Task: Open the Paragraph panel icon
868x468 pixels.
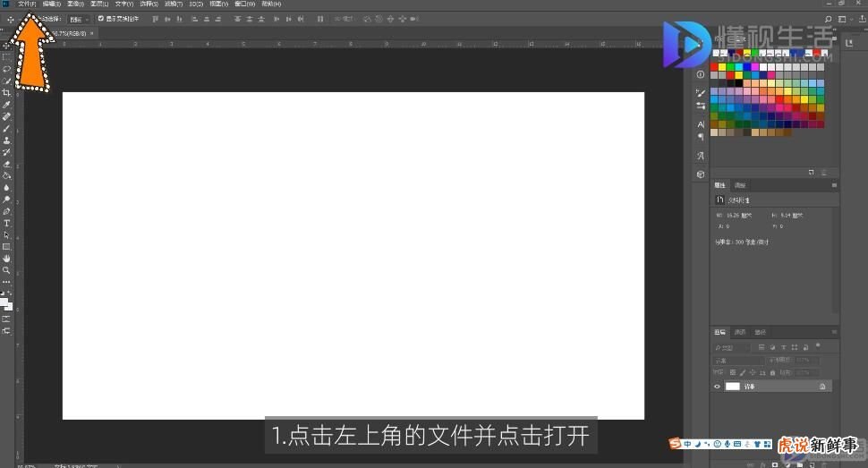Action: (x=701, y=136)
